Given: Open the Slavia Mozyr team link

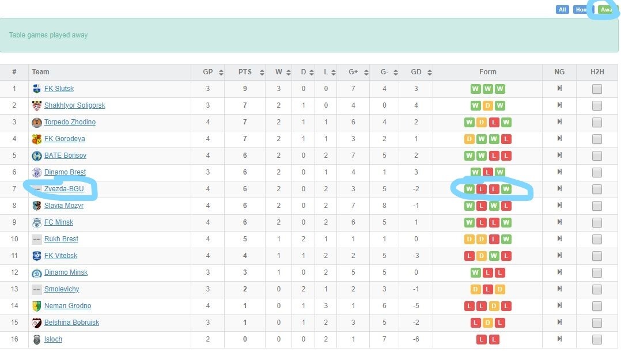Looking at the screenshot, I should point(64,206).
